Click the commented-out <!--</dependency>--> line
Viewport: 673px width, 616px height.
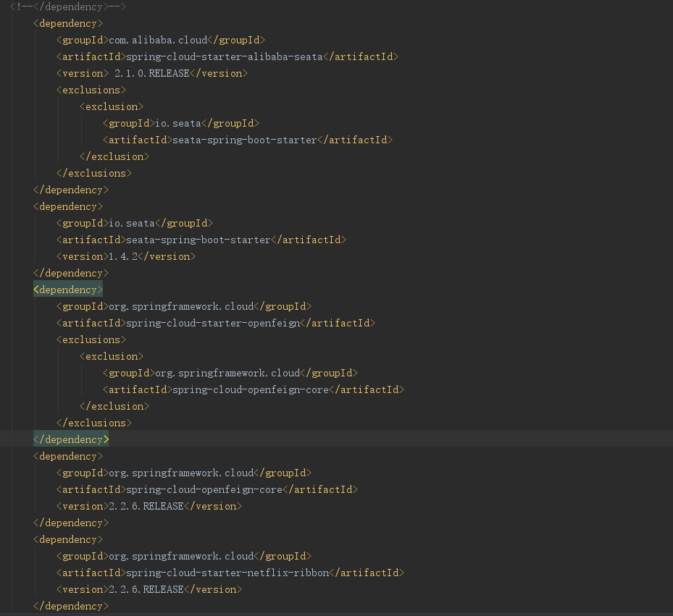68,7
